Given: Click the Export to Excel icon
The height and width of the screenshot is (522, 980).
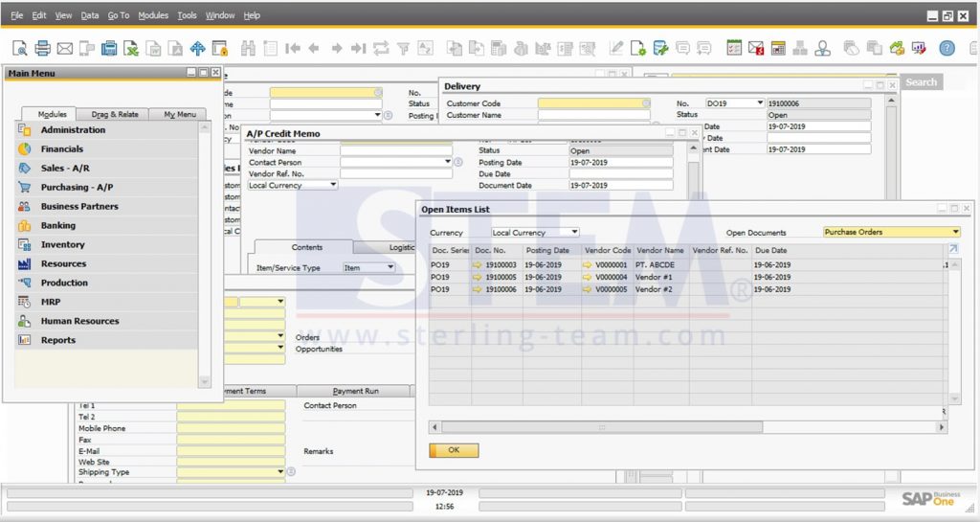Looking at the screenshot, I should click(131, 48).
